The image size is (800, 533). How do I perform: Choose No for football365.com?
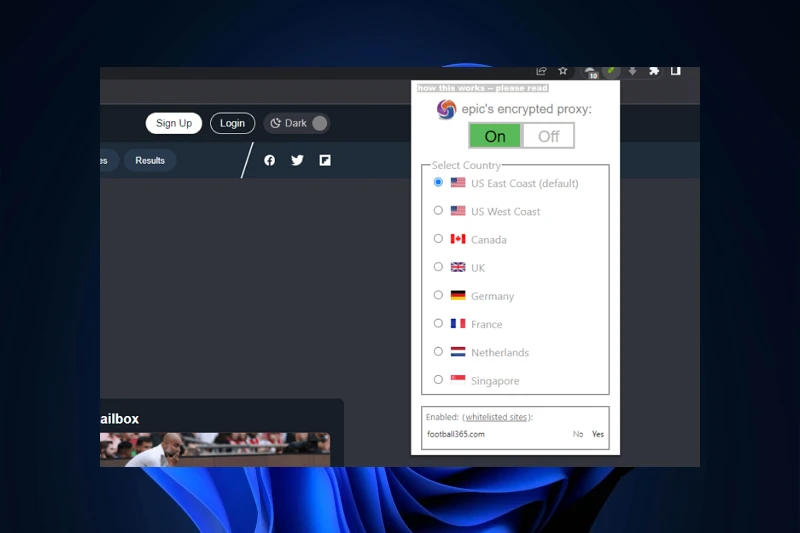(x=578, y=434)
